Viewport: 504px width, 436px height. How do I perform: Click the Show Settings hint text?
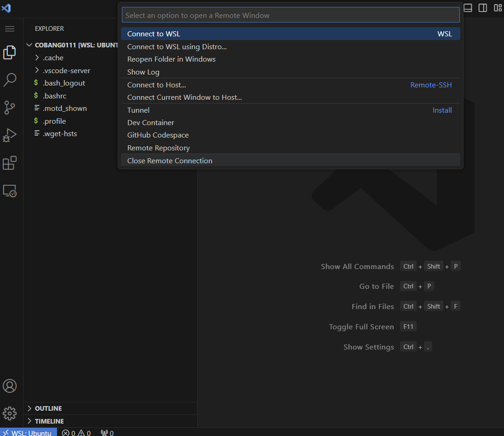(x=369, y=347)
